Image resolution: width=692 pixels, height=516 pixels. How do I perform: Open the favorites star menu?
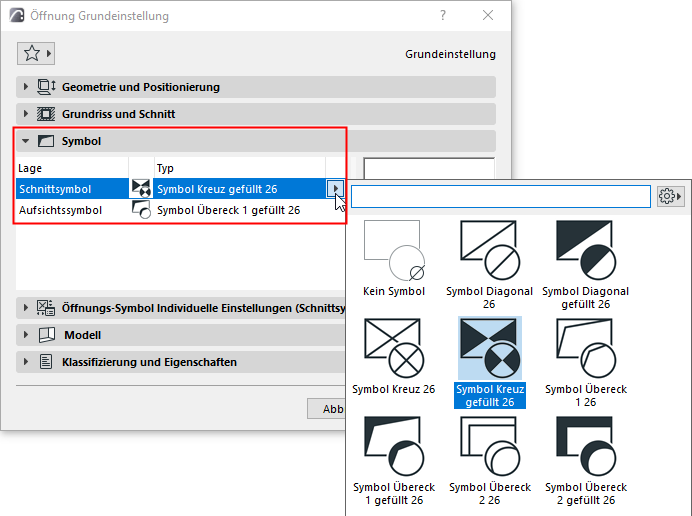(x=36, y=54)
